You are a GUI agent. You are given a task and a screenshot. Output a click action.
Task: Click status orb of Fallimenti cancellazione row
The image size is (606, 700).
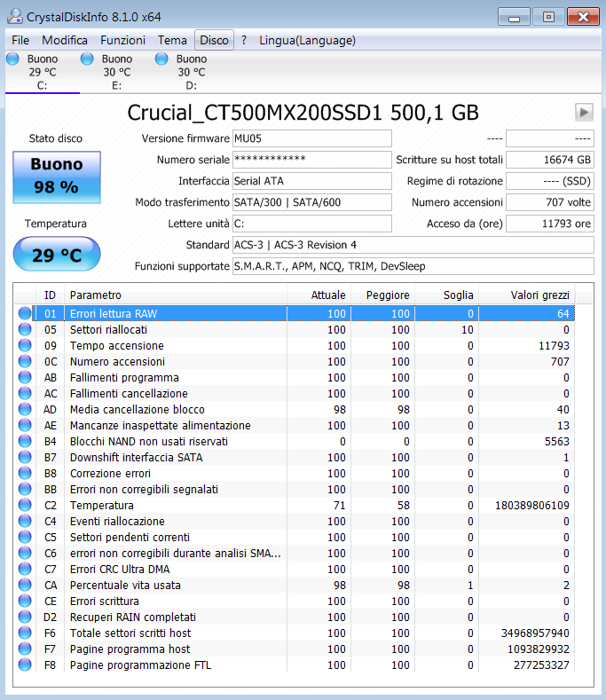25,393
